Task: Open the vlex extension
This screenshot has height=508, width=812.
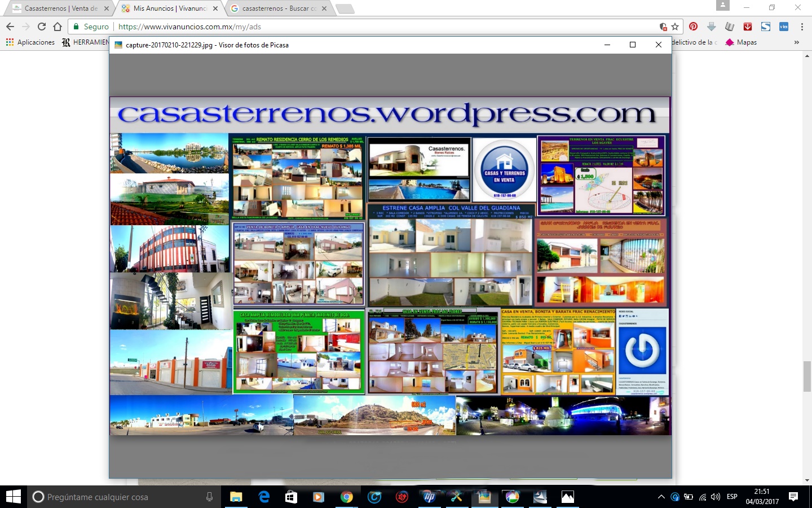Action: (x=784, y=27)
